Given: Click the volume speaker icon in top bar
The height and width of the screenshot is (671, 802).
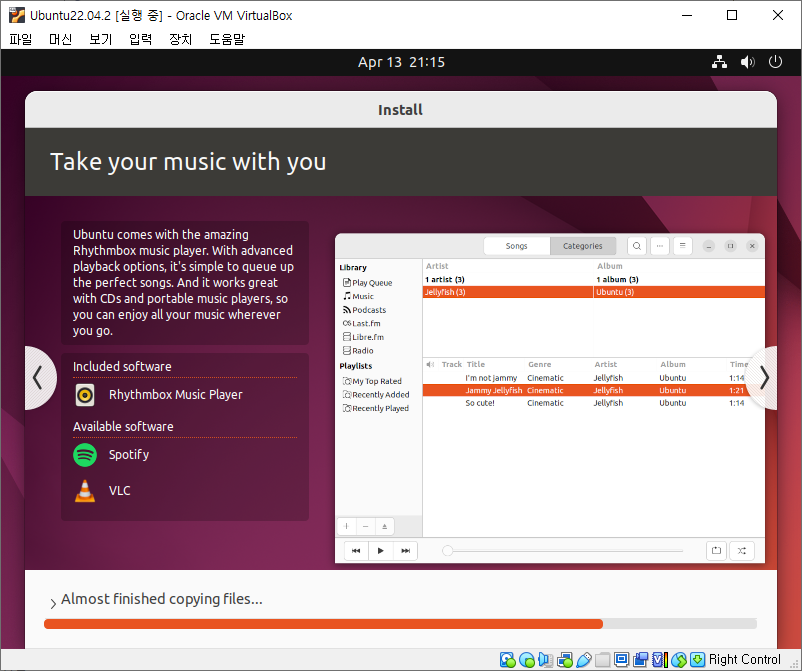Looking at the screenshot, I should 747,62.
